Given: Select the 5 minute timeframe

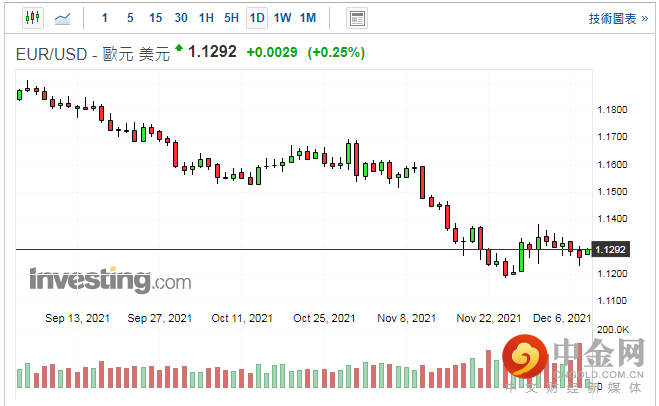Looking at the screenshot, I should [x=130, y=18].
